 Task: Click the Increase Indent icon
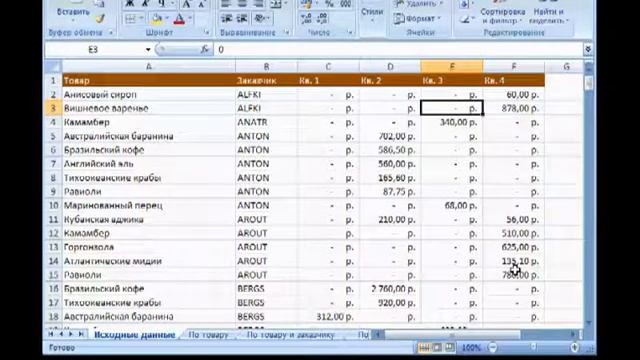point(242,19)
